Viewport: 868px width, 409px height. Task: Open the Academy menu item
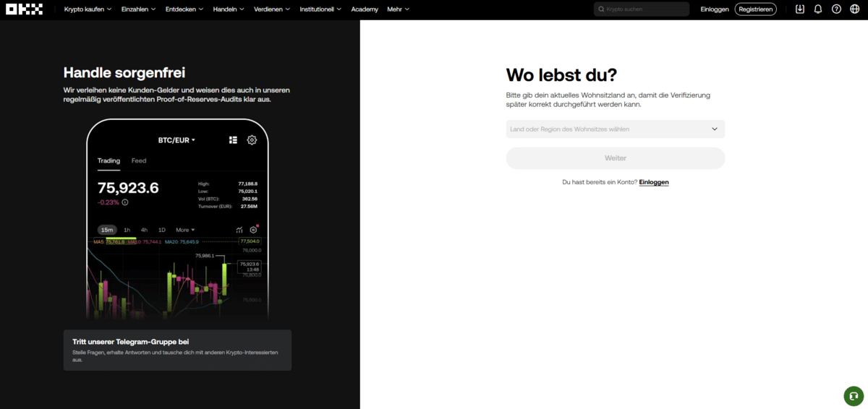(x=365, y=9)
